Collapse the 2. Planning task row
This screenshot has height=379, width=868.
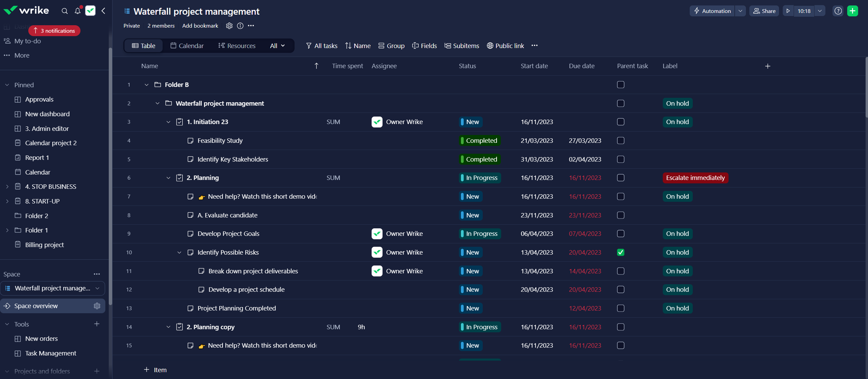tap(168, 178)
